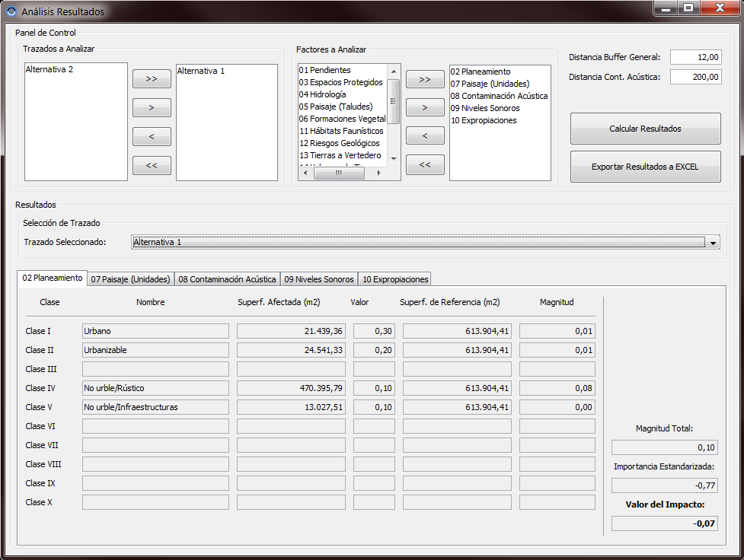Click left arrow of factores horizontal scrollbar
The width and height of the screenshot is (744, 560).
(x=305, y=173)
